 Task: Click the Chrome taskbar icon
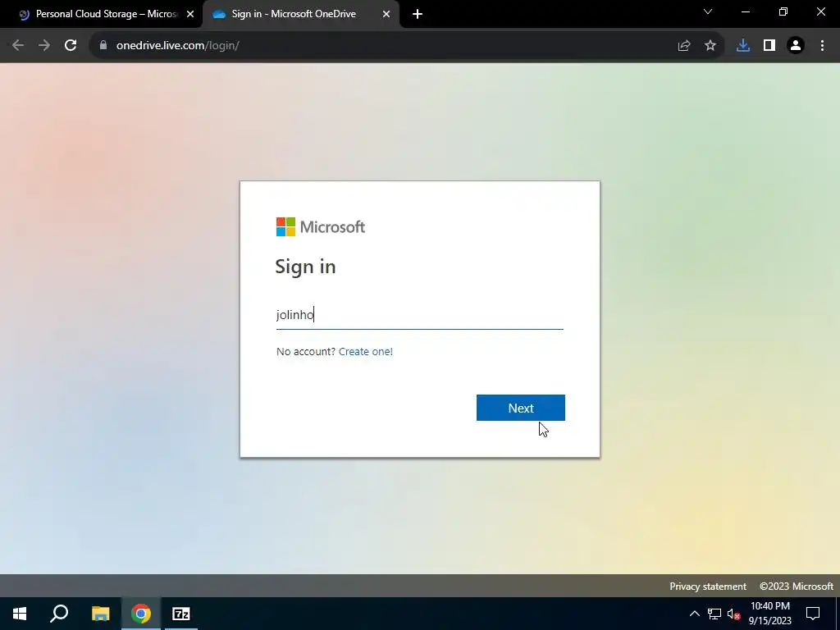tap(141, 614)
